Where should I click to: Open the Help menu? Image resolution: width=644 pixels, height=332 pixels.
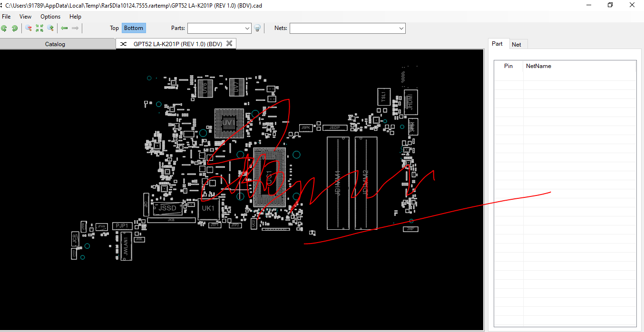pyautogui.click(x=76, y=16)
